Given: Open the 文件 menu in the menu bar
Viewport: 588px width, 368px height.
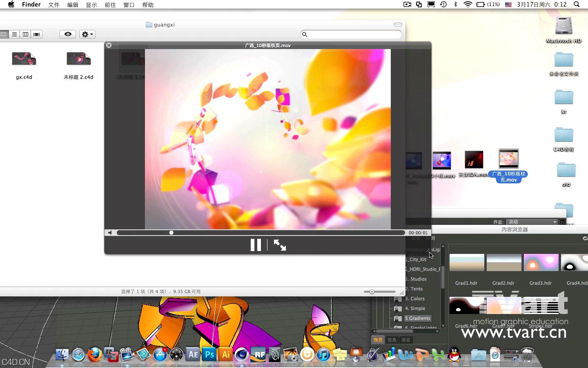Looking at the screenshot, I should tap(53, 5).
